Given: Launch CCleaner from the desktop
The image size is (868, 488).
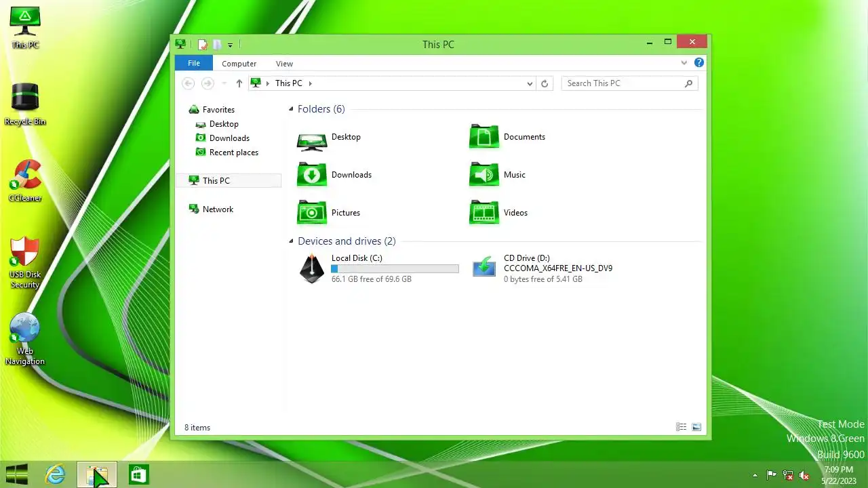Looking at the screenshot, I should 25,180.
